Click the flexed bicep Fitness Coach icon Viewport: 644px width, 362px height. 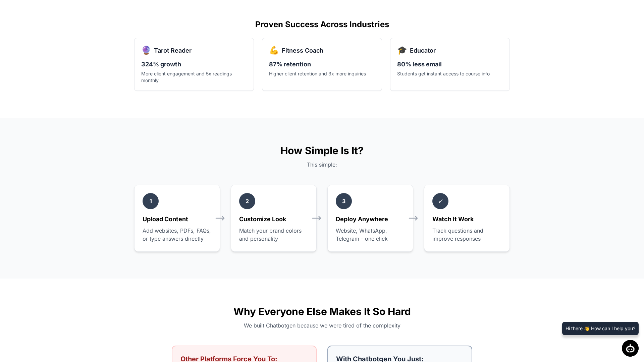point(274,50)
